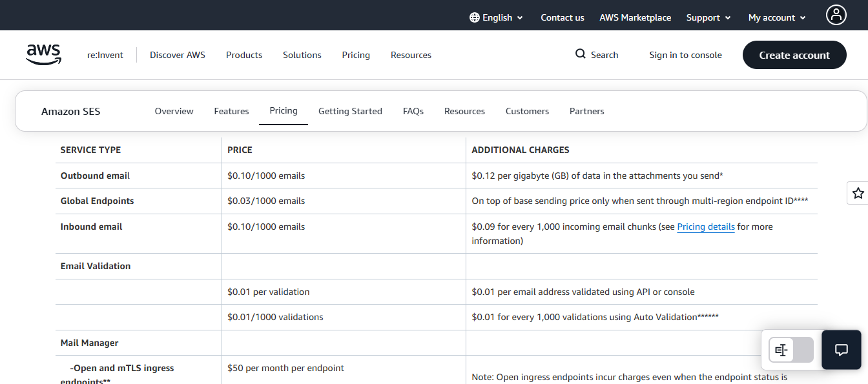Viewport: 868px width, 384px height.
Task: Open the user profile avatar icon
Action: click(x=836, y=15)
